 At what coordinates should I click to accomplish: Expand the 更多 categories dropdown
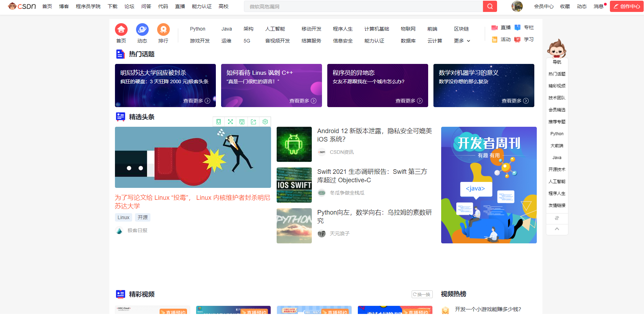(462, 41)
